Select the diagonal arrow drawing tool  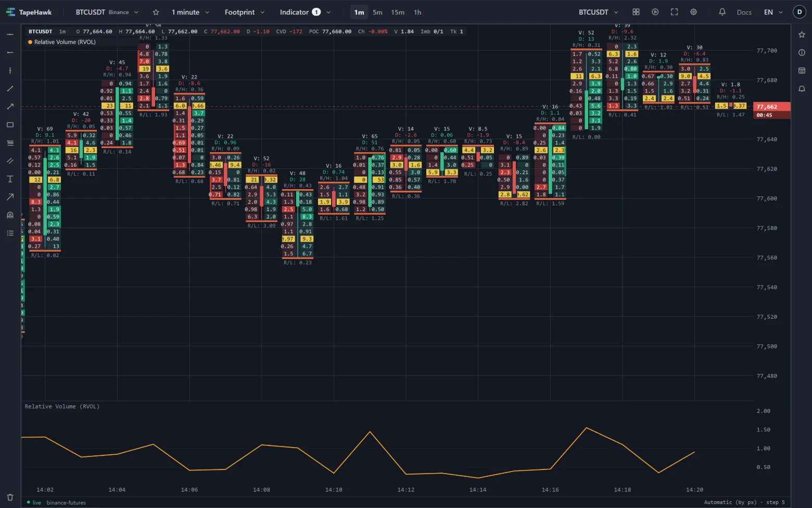(10, 197)
